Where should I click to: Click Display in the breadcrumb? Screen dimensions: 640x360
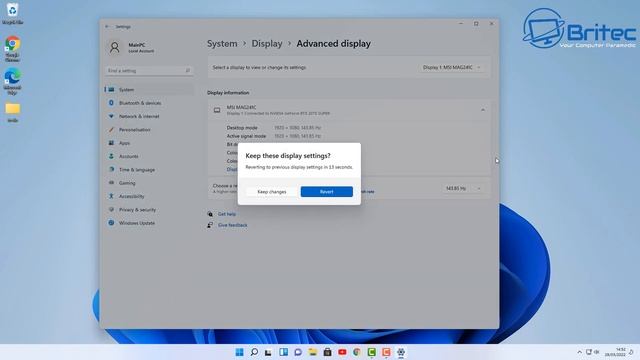[x=267, y=44]
